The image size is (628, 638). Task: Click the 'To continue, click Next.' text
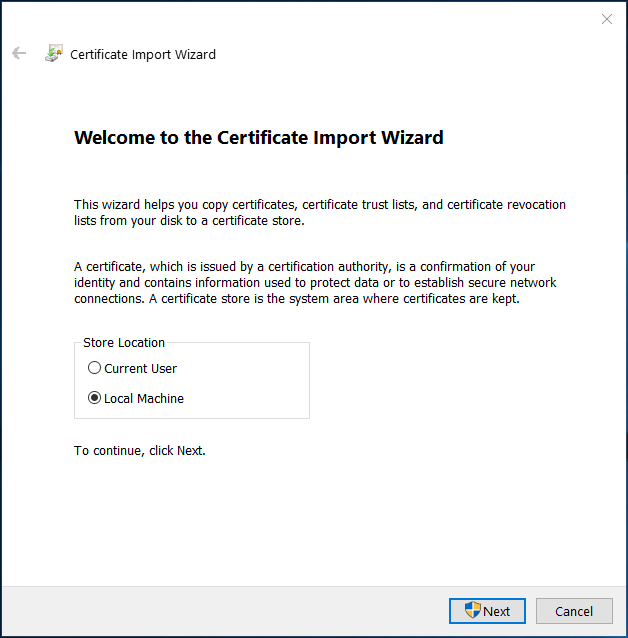140,451
